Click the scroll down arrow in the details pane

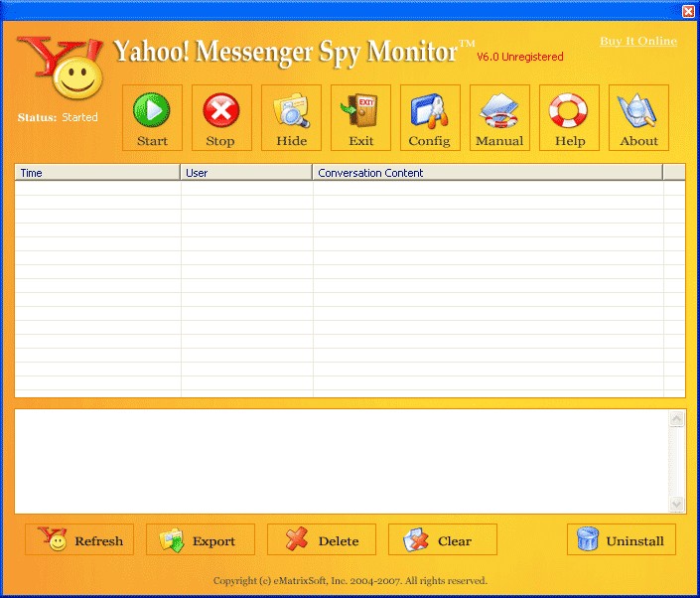[x=677, y=504]
